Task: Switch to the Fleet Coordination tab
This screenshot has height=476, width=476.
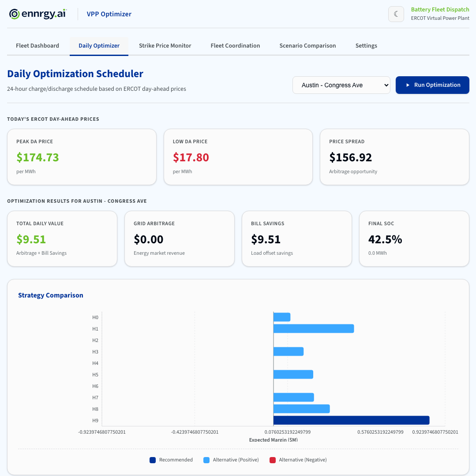Action: click(x=235, y=45)
